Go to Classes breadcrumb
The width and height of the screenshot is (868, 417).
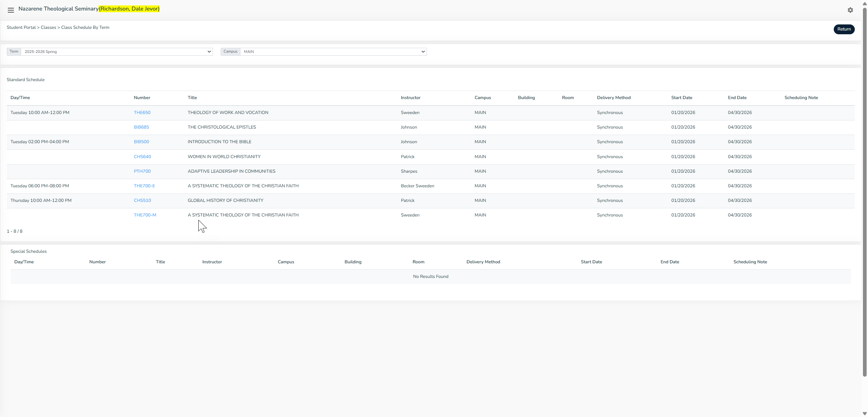click(48, 27)
